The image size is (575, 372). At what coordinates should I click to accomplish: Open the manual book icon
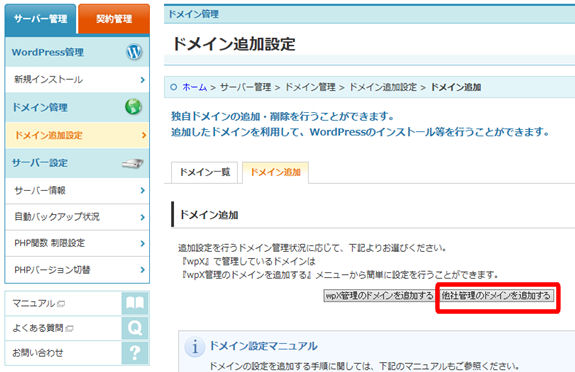(x=135, y=303)
